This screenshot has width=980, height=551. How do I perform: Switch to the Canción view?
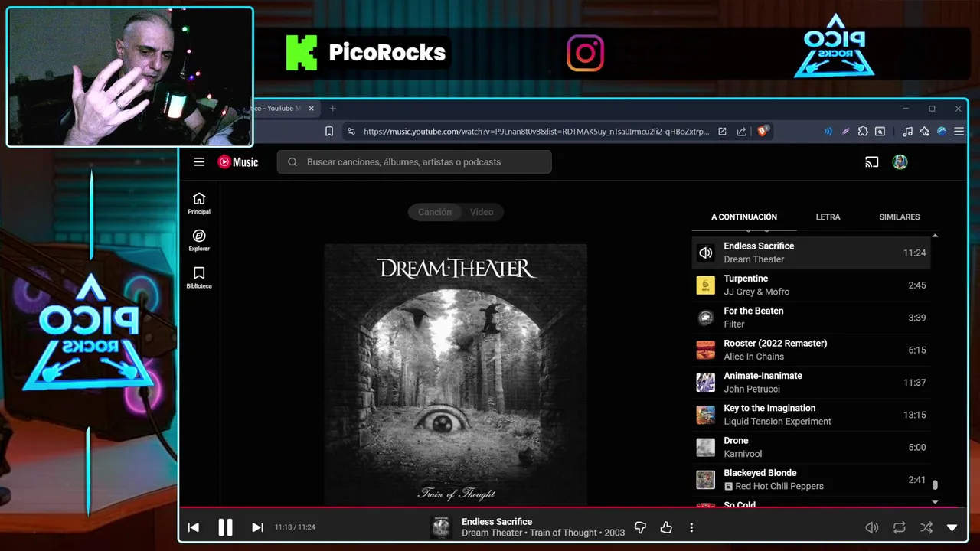pos(434,212)
